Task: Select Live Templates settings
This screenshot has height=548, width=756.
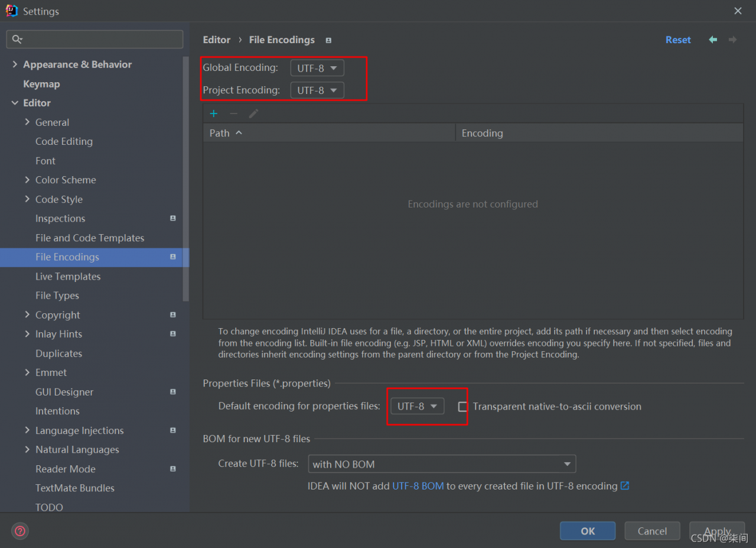Action: pos(68,276)
